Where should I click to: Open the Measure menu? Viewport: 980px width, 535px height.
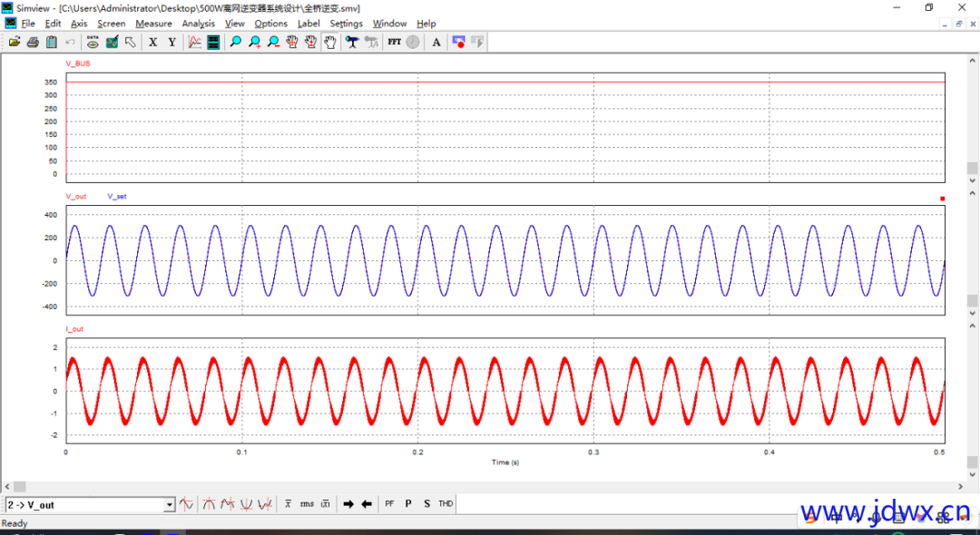153,24
